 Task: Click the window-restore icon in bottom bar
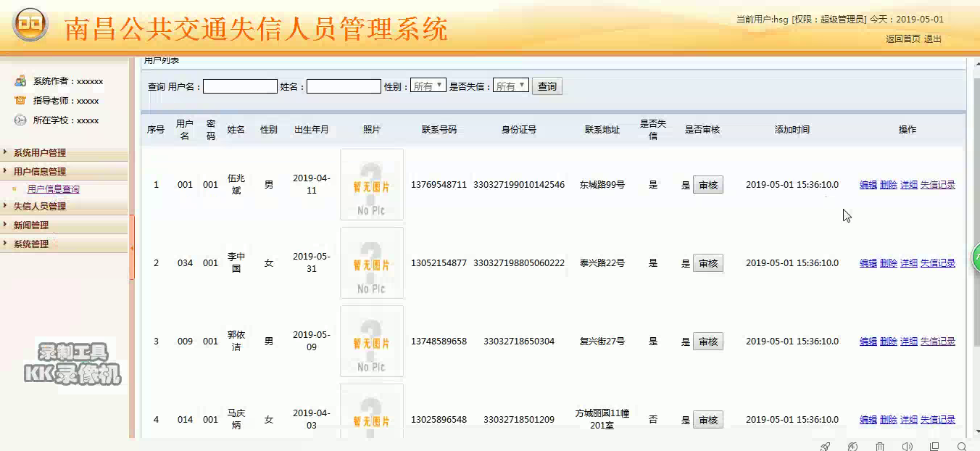tap(934, 446)
